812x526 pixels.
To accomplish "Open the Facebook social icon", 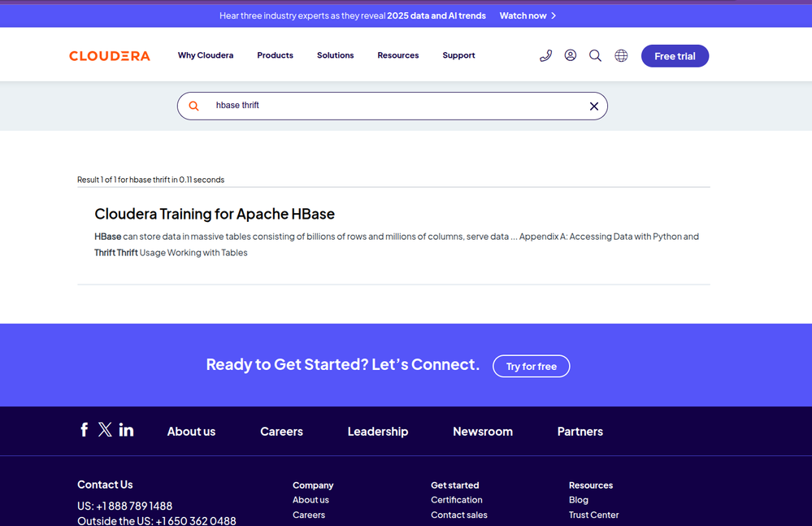I will (x=84, y=430).
